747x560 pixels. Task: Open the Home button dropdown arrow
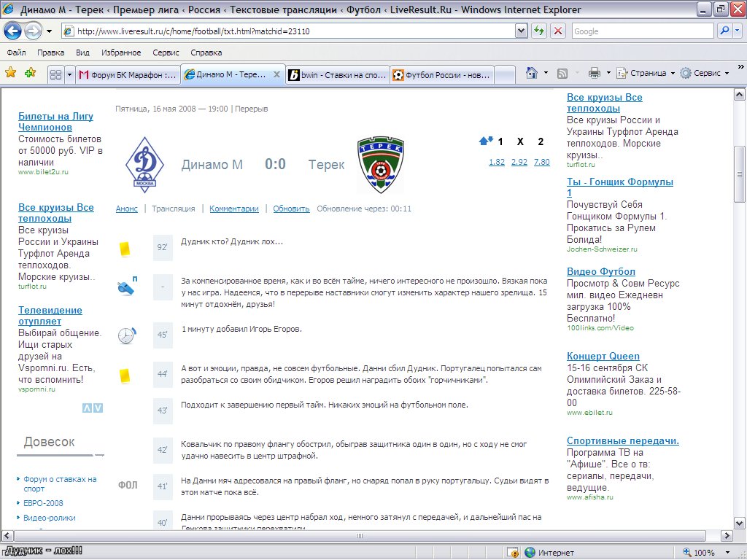pos(546,73)
